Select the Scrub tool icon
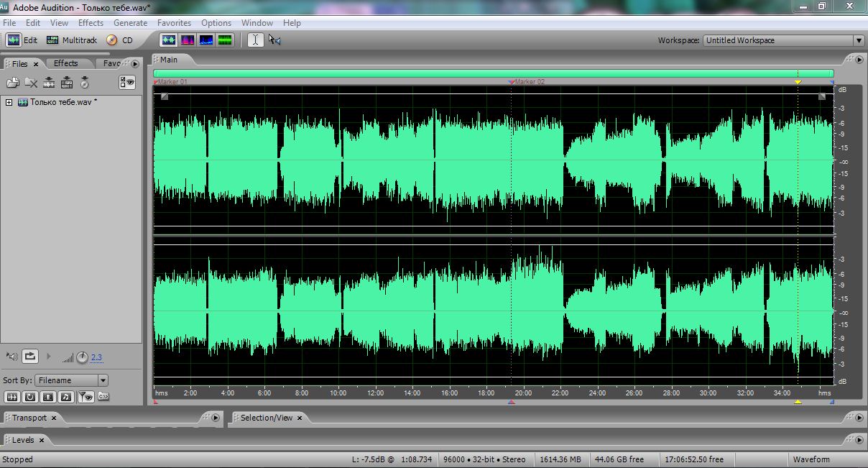 coord(274,40)
